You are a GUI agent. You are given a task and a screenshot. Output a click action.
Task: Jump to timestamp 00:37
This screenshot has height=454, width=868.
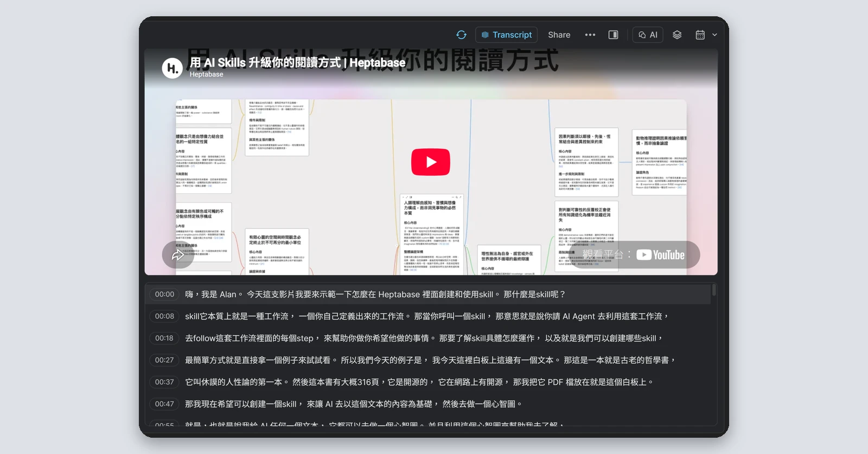(164, 382)
